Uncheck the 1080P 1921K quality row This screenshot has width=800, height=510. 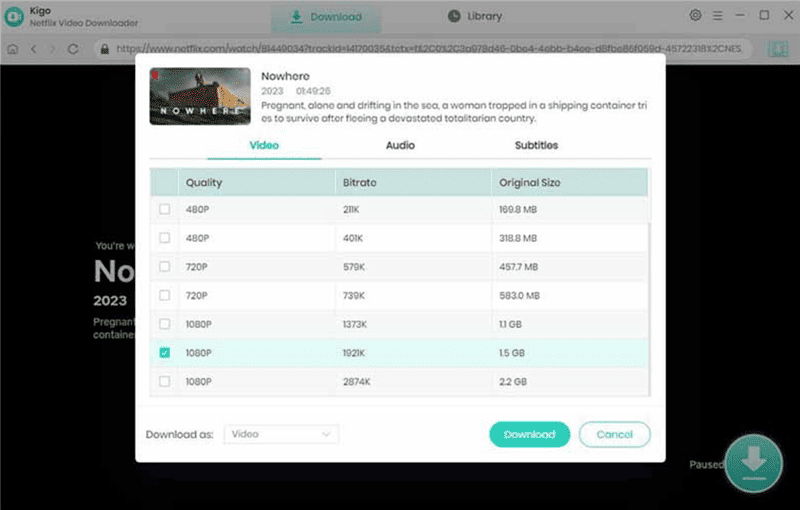164,352
